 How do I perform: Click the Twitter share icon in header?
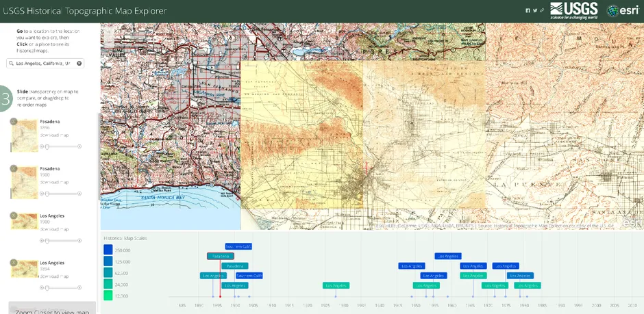pos(535,10)
